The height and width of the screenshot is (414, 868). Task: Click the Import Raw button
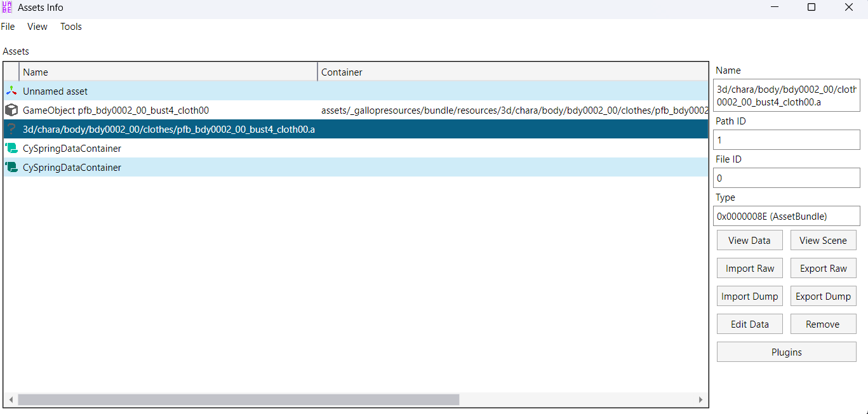click(x=749, y=268)
